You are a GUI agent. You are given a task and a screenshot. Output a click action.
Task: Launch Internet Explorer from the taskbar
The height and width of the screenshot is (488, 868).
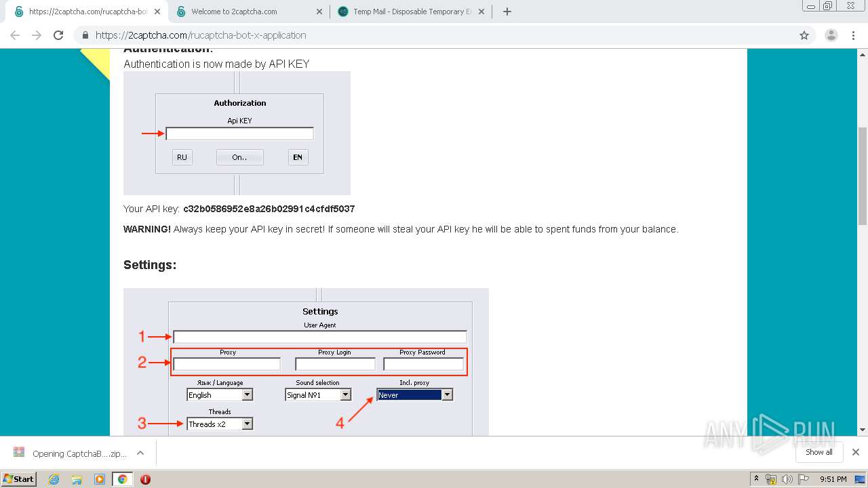click(x=54, y=479)
